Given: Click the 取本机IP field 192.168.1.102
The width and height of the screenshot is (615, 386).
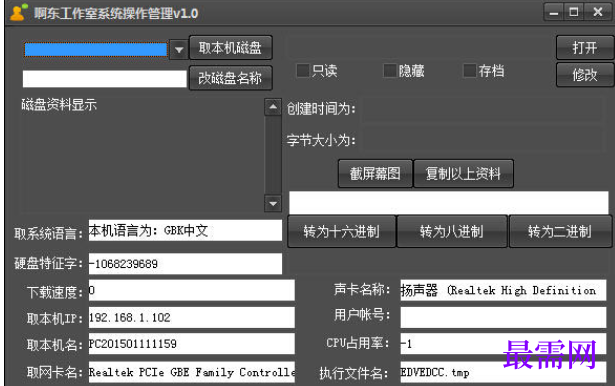Looking at the screenshot, I should pos(191,317).
